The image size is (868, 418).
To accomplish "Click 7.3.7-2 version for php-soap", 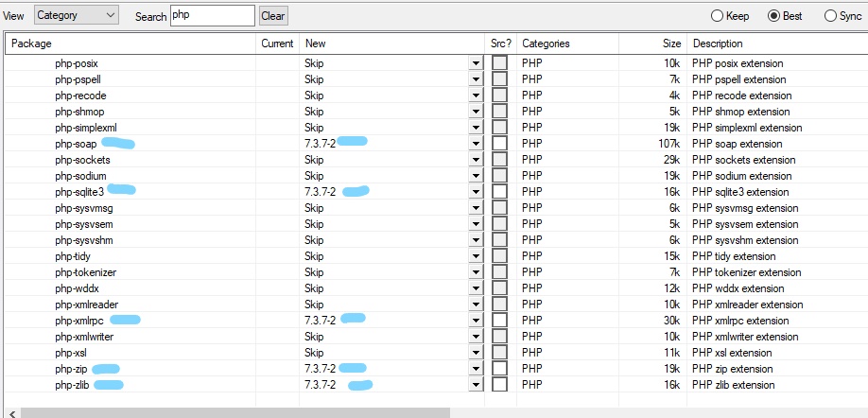I will point(320,144).
